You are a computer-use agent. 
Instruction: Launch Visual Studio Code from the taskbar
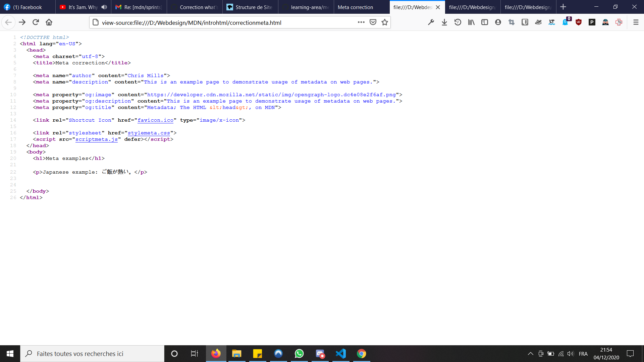point(341,353)
